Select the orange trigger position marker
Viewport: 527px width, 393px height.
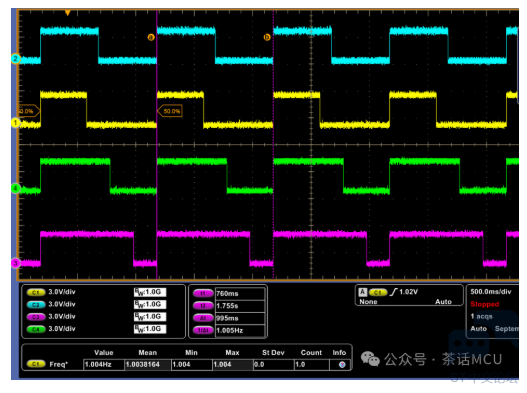click(68, 13)
